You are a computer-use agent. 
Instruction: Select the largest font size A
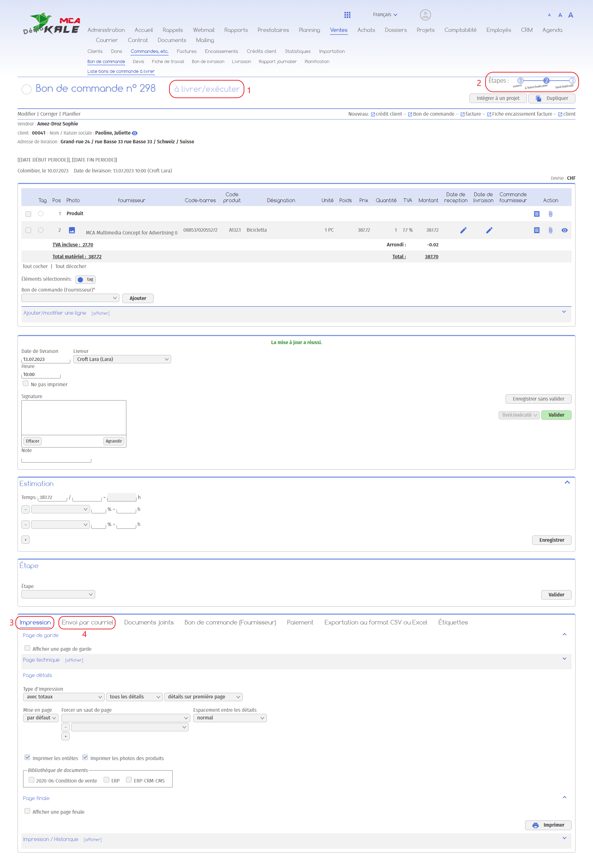(x=570, y=15)
